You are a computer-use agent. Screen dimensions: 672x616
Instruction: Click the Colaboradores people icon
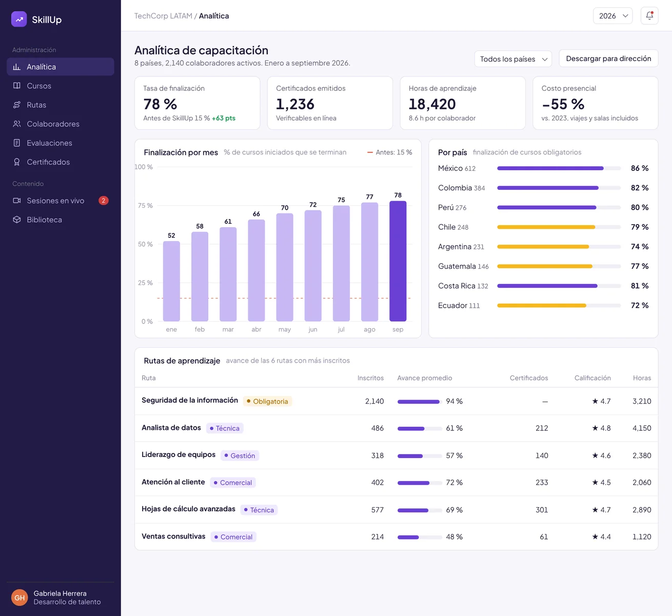tap(17, 124)
